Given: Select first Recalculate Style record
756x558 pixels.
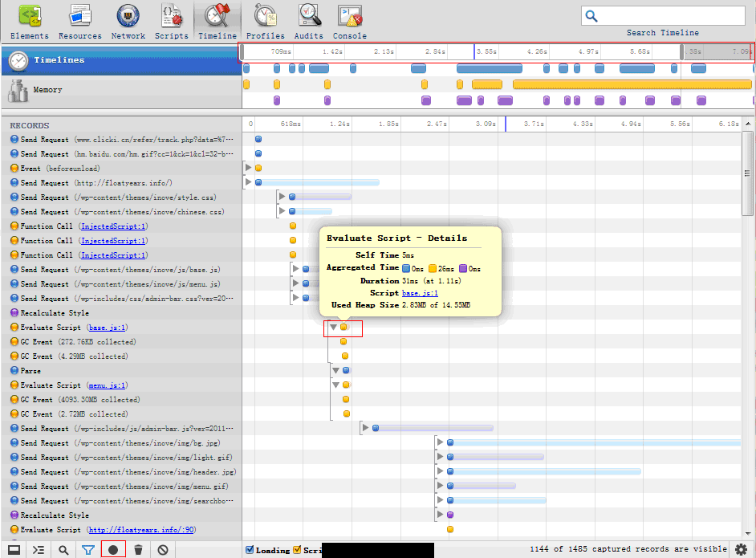Looking at the screenshot, I should tap(121, 313).
